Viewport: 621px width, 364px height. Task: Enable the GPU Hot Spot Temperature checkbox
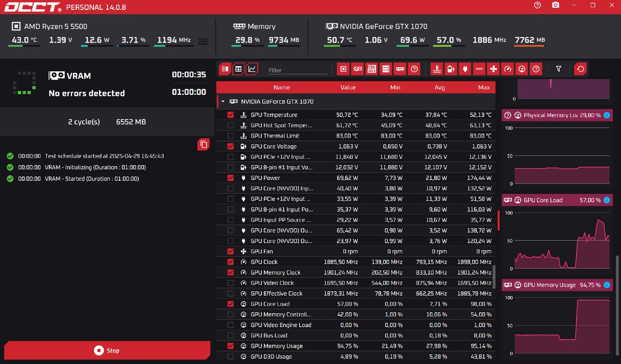pyautogui.click(x=230, y=126)
